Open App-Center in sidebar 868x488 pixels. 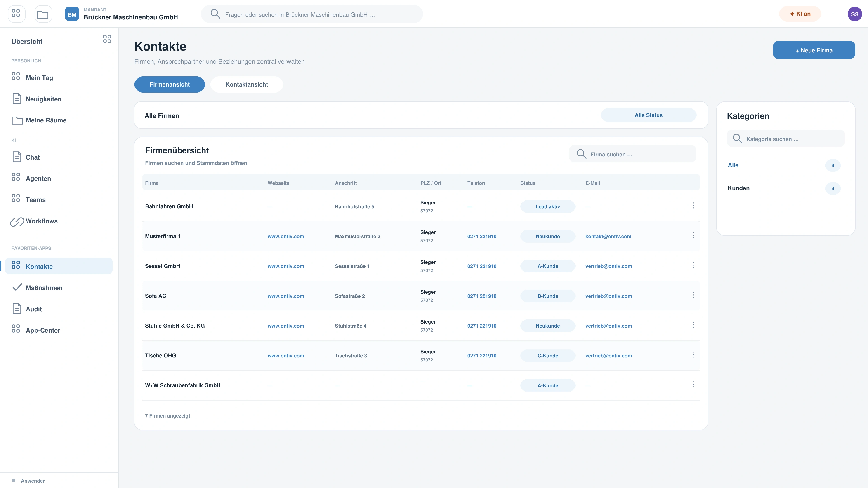59,330
